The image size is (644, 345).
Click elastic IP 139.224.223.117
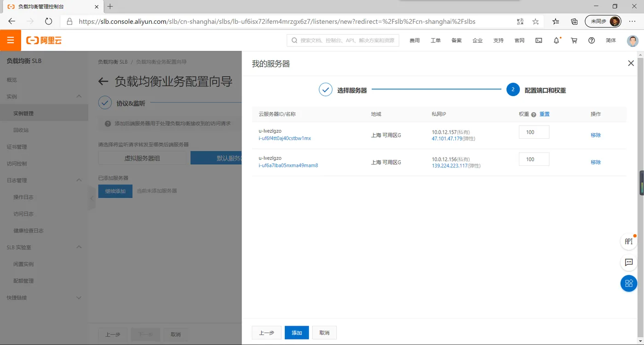tap(449, 165)
